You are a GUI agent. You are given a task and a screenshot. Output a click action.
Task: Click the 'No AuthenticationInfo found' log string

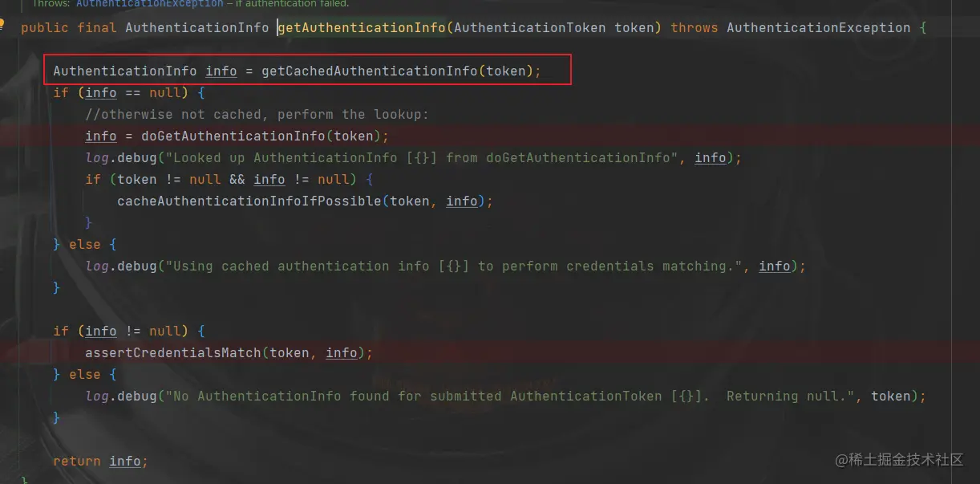tap(510, 396)
